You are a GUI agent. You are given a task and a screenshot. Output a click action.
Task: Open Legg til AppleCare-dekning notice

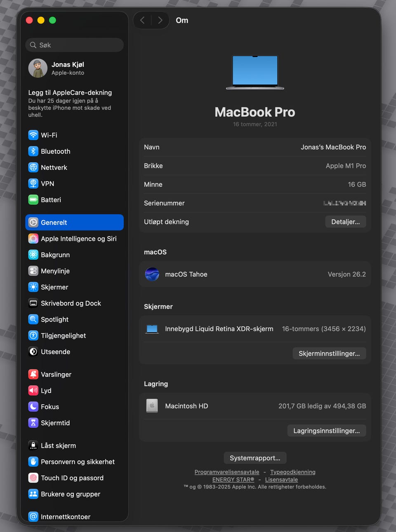tap(75, 103)
